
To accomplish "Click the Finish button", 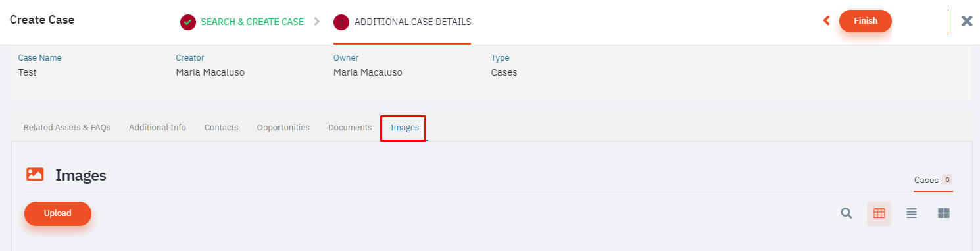I will pos(866,21).
